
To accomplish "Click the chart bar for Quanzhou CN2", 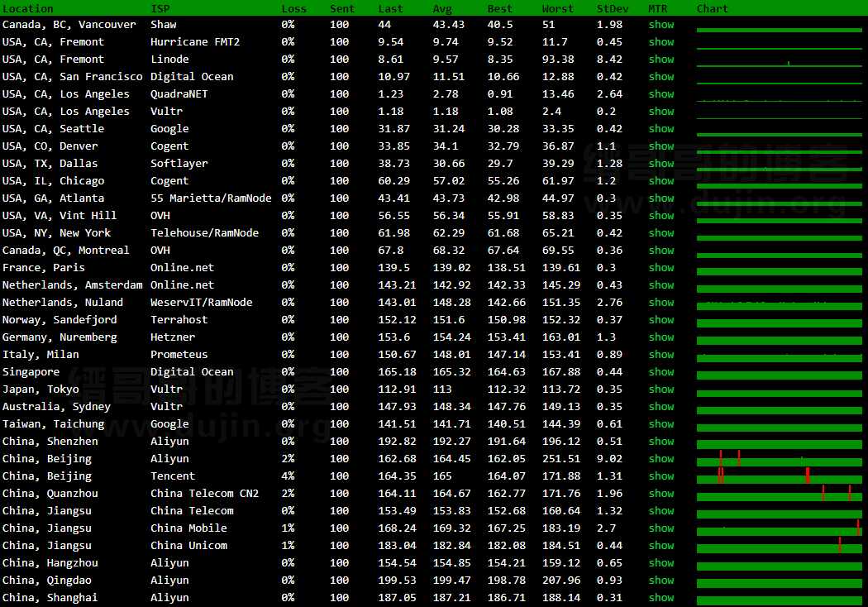I will (x=780, y=494).
